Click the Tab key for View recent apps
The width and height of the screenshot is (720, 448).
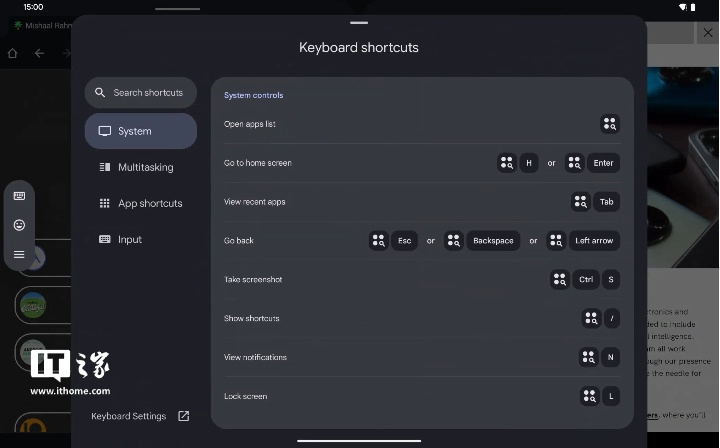pyautogui.click(x=606, y=202)
